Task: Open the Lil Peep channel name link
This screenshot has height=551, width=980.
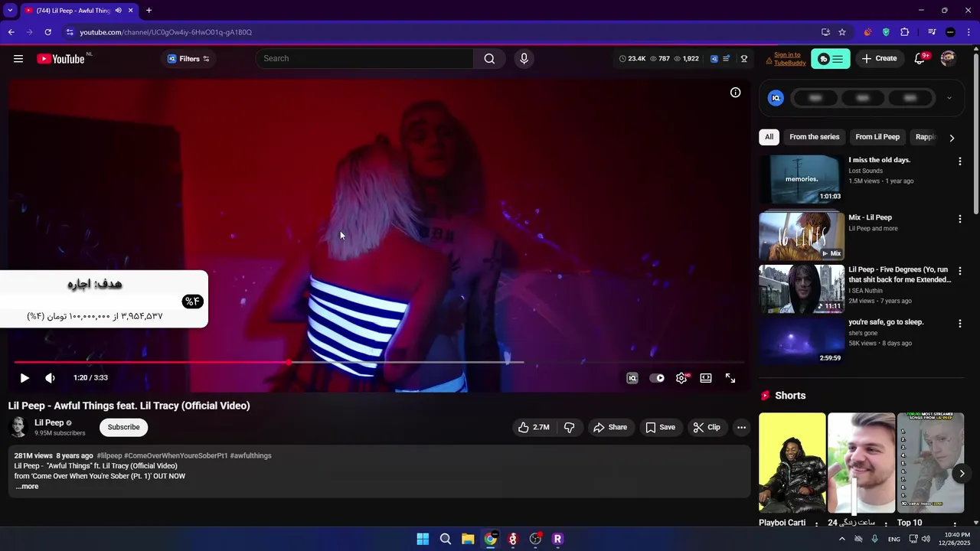Action: coord(49,422)
